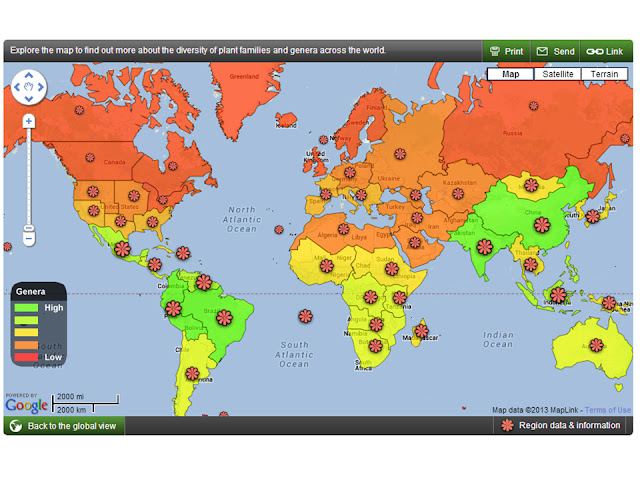640x480 pixels.
Task: Click the orange legend swatch
Action: coord(26,345)
